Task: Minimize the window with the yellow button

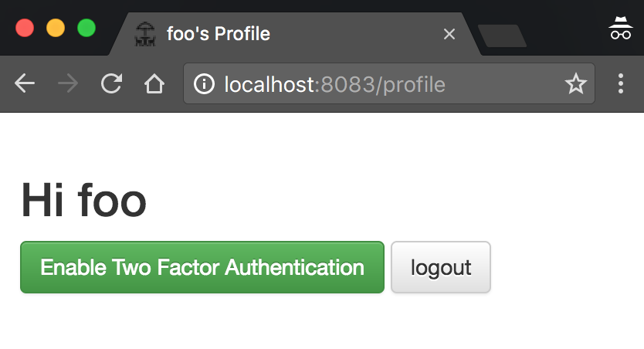Action: [x=56, y=28]
